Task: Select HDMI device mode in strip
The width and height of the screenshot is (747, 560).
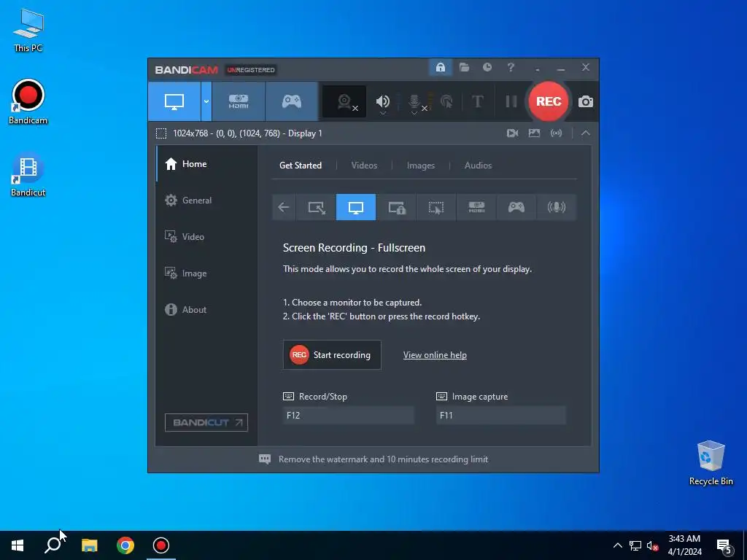Action: click(476, 207)
